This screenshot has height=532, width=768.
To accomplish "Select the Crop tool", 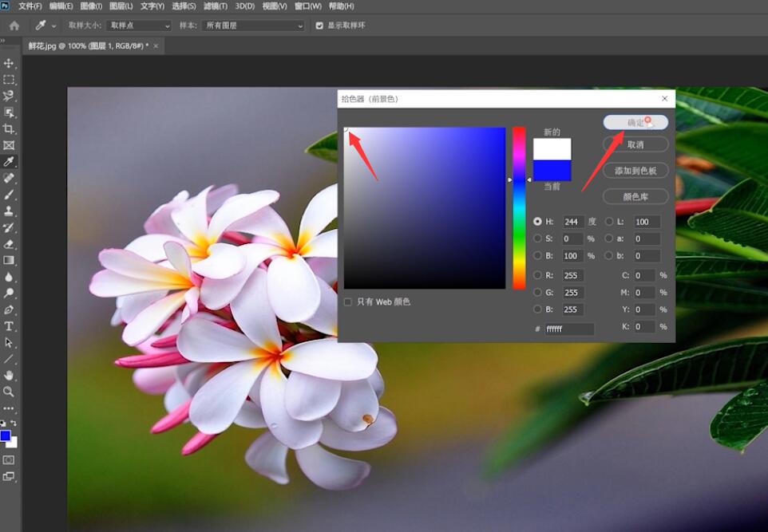I will tap(8, 128).
